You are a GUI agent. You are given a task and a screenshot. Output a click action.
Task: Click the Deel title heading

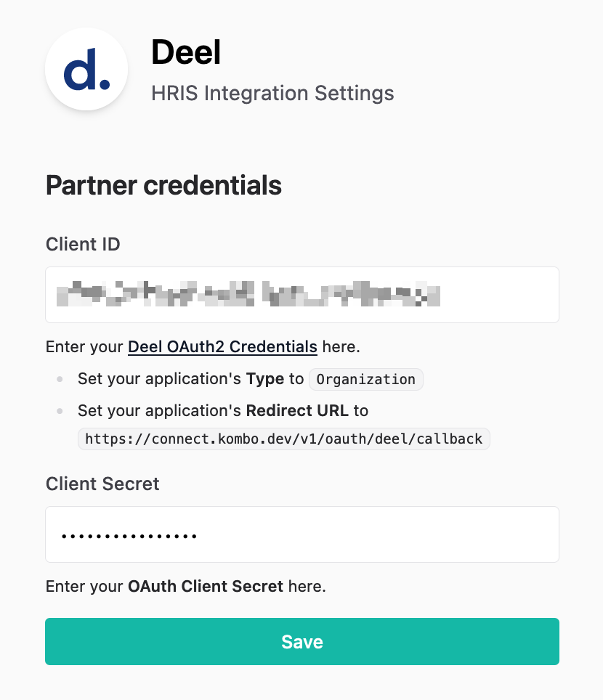click(186, 52)
